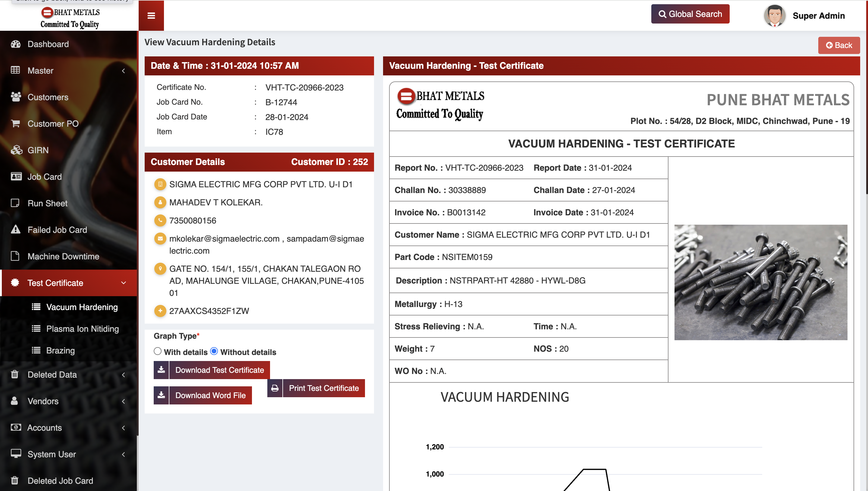This screenshot has width=868, height=491.
Task: Expand the Vendors submenu chevron
Action: (x=123, y=401)
